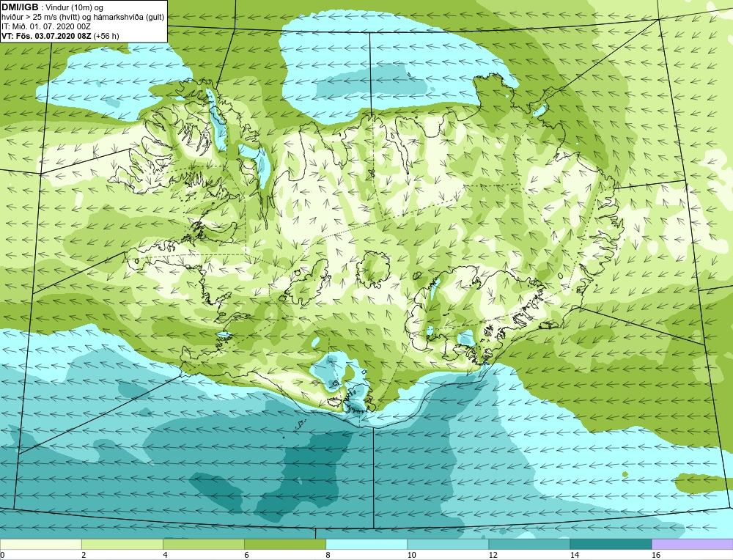
Task: Click the 12–14 m/s teal legend swatch
Action: 528,544
